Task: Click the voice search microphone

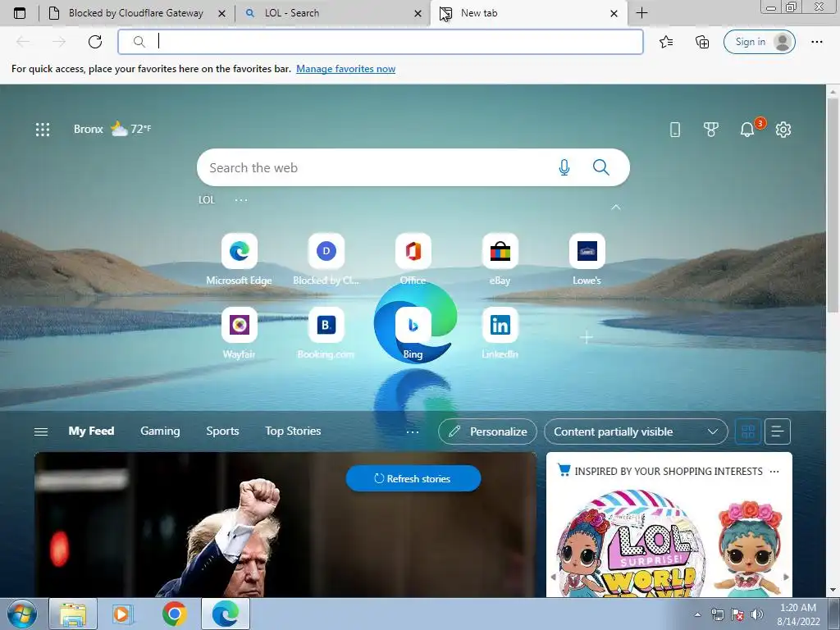Action: click(564, 167)
